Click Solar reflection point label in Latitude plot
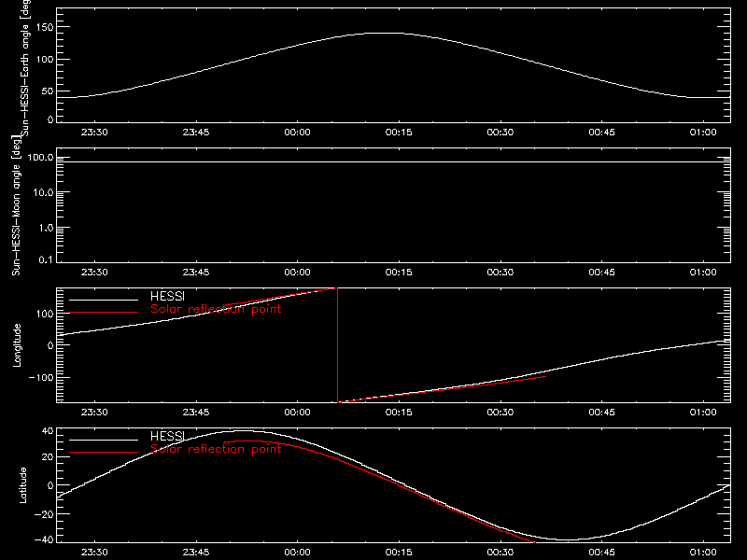The image size is (747, 560). coord(216,449)
